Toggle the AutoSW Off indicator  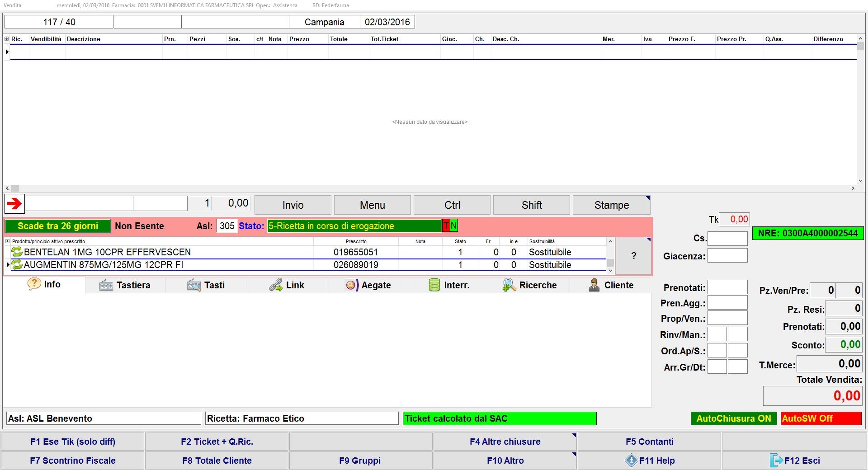pos(821,418)
